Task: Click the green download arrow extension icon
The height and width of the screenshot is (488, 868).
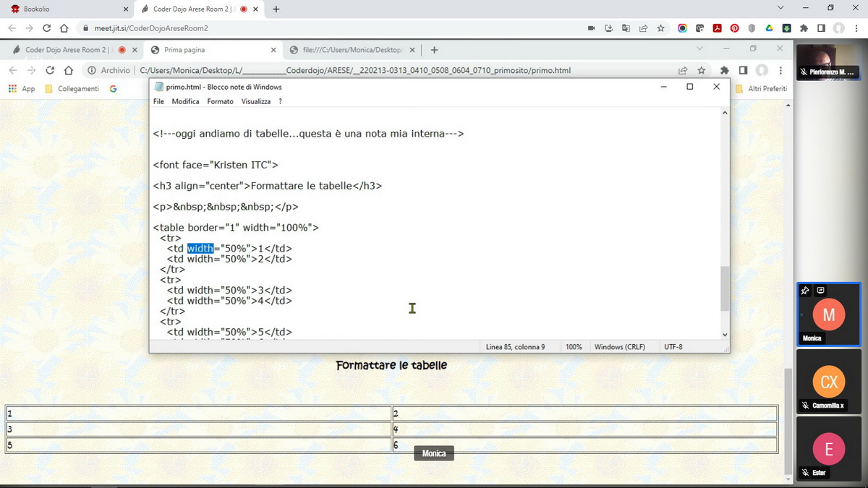Action: coord(786,28)
